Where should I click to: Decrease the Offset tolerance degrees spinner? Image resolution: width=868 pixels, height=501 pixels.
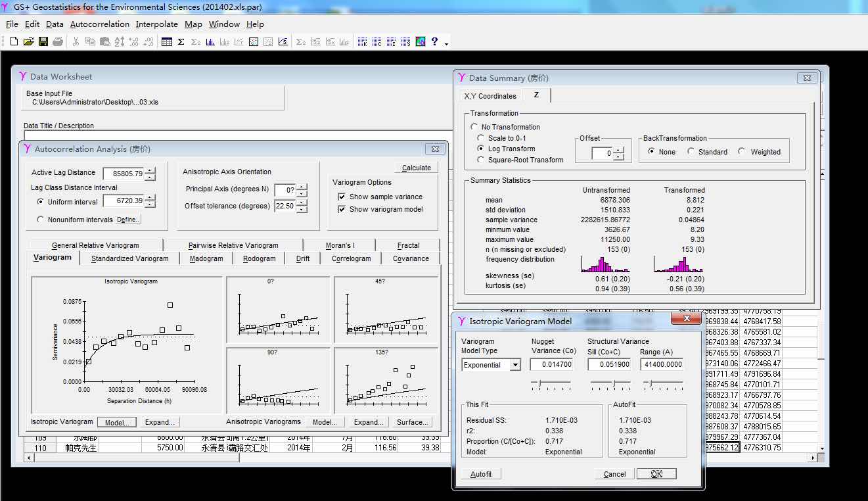[302, 210]
